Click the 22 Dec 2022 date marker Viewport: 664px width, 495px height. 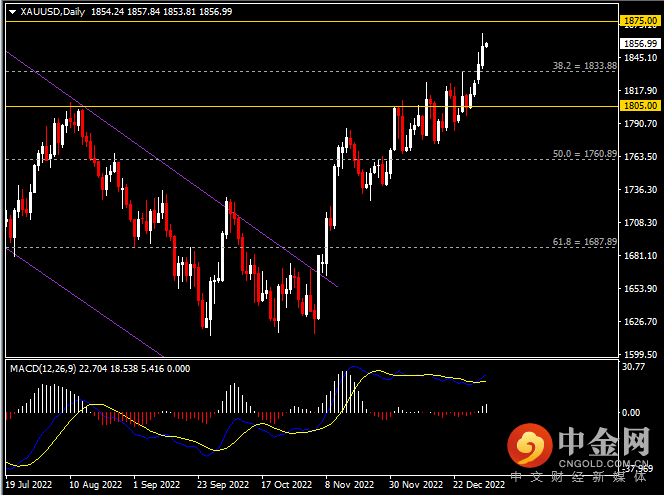[478, 485]
